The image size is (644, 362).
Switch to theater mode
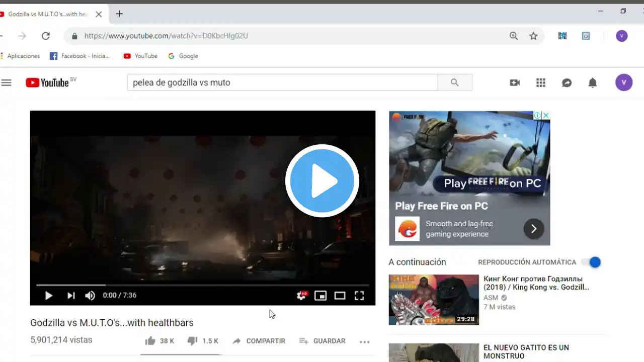340,296
